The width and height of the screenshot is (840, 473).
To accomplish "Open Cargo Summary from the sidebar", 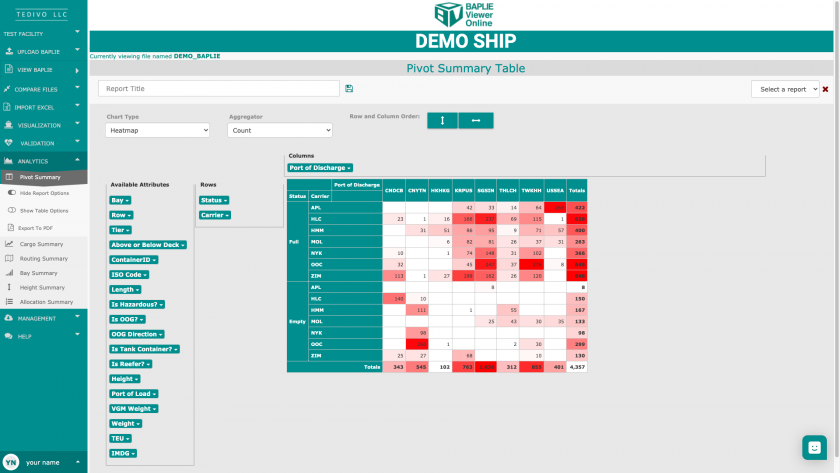I will [x=41, y=244].
